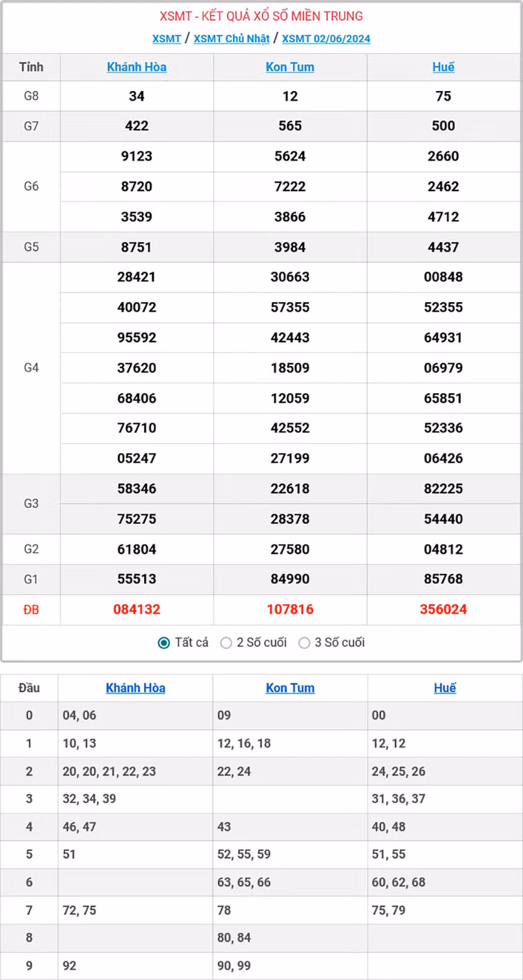This screenshot has height=980, width=523.
Task: Select the Huế column header link
Action: (444, 66)
